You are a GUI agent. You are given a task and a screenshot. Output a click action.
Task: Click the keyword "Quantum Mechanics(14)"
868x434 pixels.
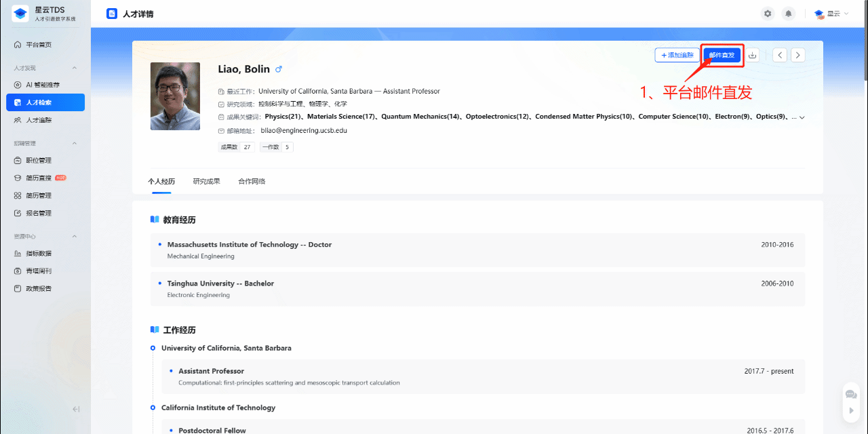(421, 117)
